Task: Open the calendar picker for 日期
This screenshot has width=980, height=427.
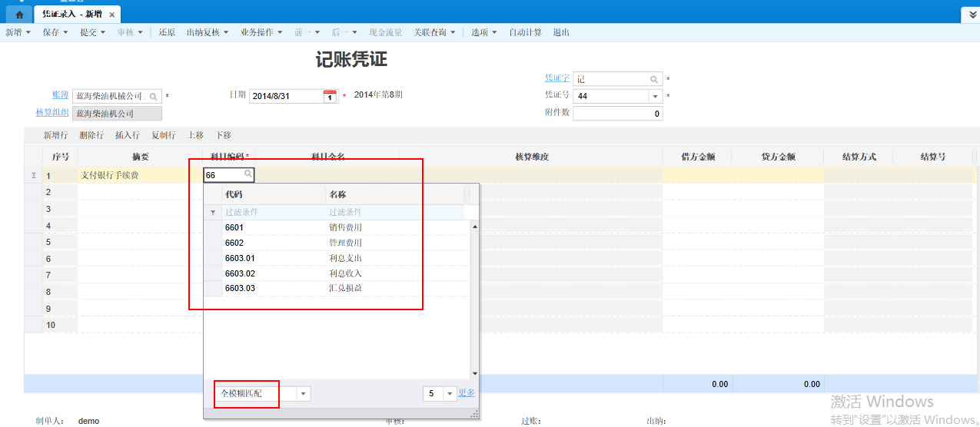Action: (330, 96)
